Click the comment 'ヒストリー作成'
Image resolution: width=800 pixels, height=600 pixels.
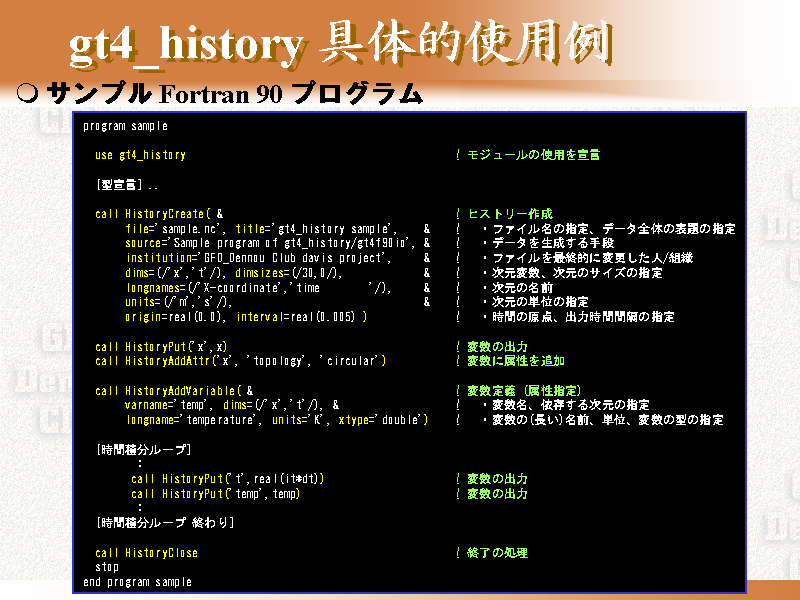point(510,214)
